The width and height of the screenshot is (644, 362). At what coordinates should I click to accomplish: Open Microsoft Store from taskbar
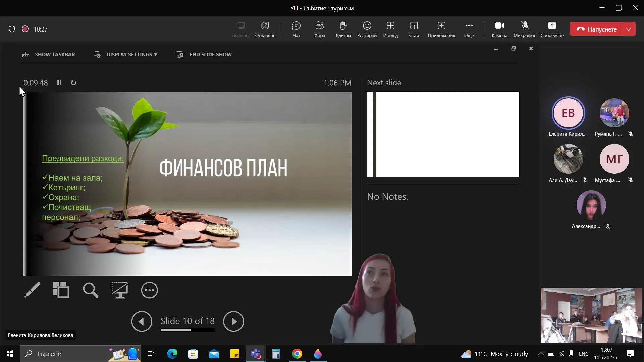[193, 354]
